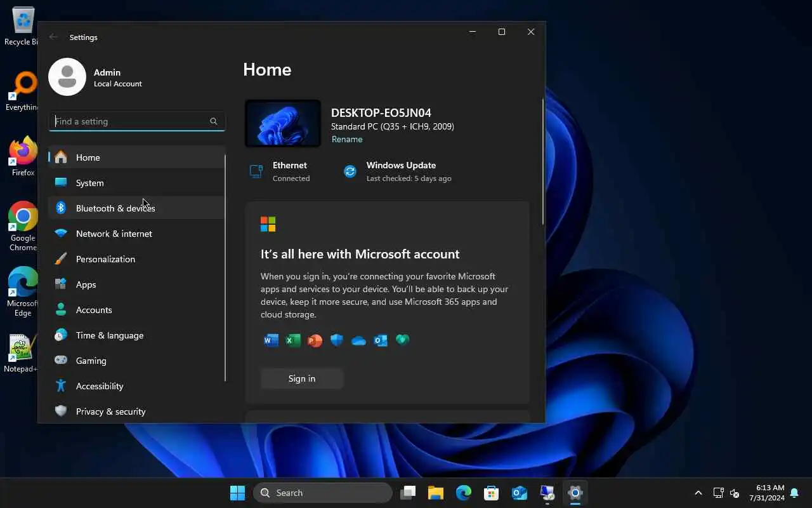Click the Outlook icon in account card
812x508 pixels.
click(x=381, y=340)
